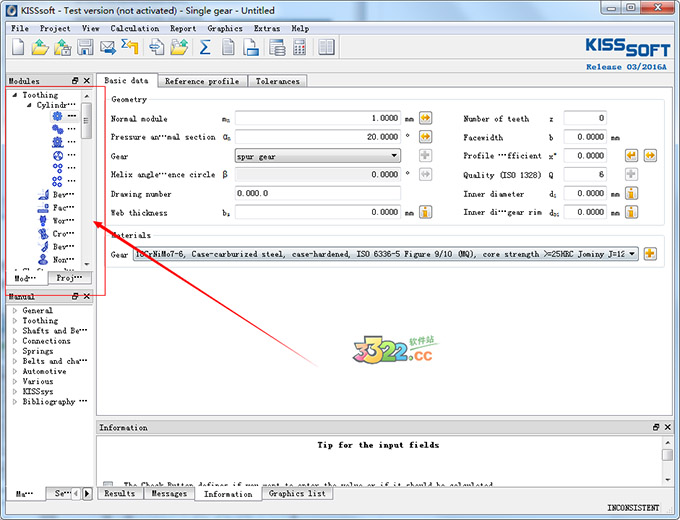Select the single gear module icon
The image size is (680, 520).
coord(57,116)
